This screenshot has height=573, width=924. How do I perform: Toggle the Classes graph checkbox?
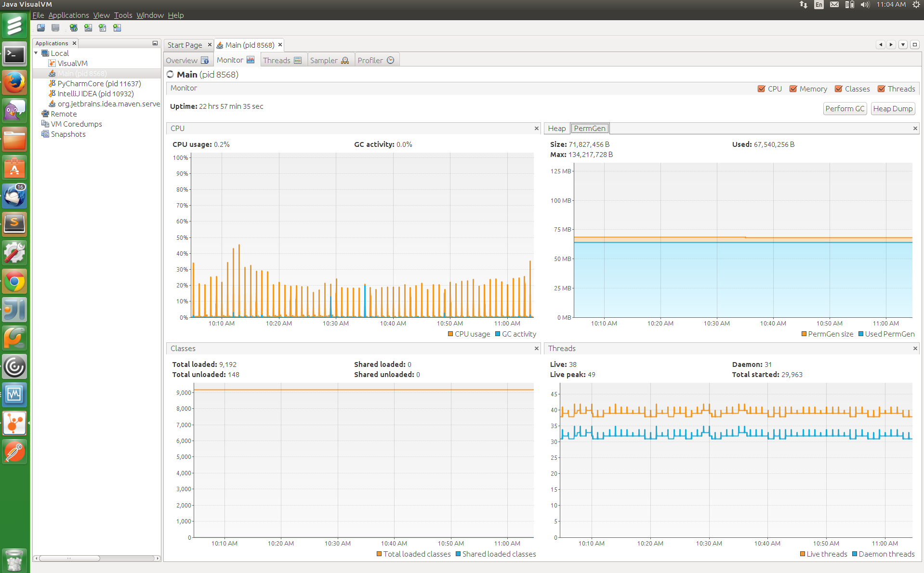point(838,89)
